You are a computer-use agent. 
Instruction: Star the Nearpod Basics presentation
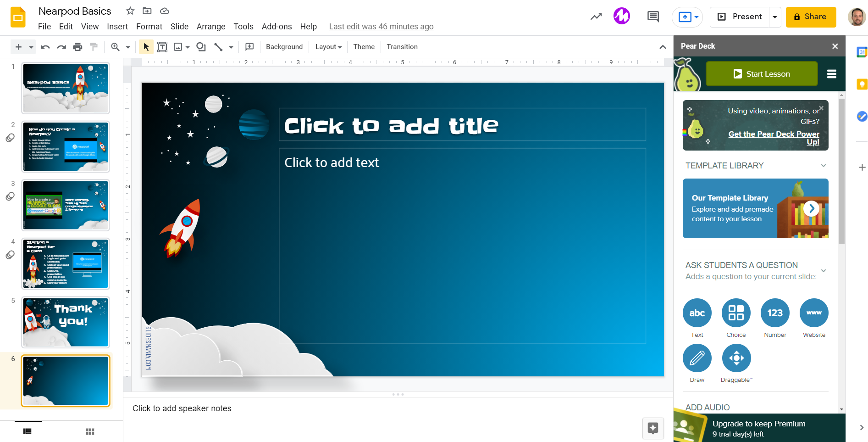click(130, 11)
